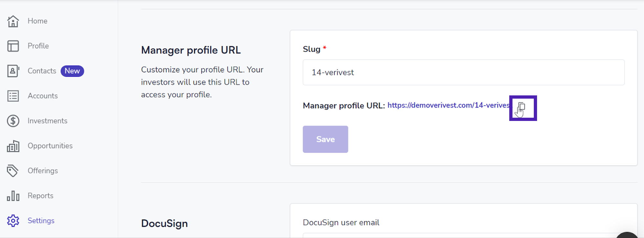Select the Reports menu label

[40, 196]
